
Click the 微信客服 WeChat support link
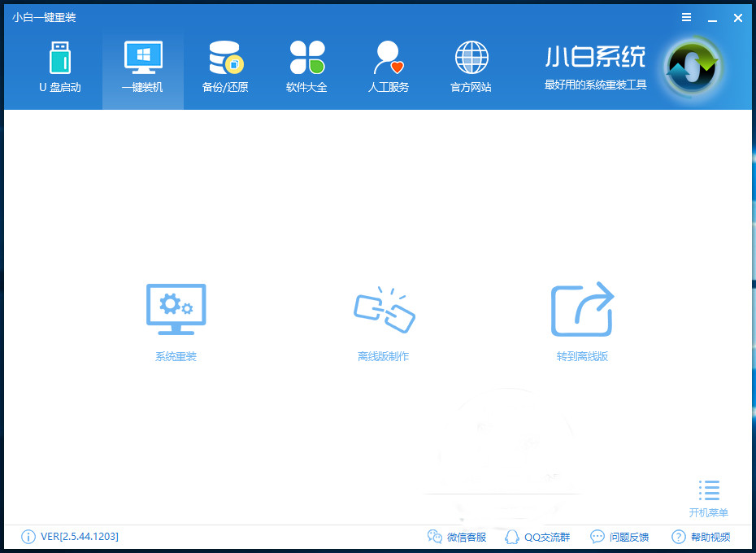[x=457, y=537]
